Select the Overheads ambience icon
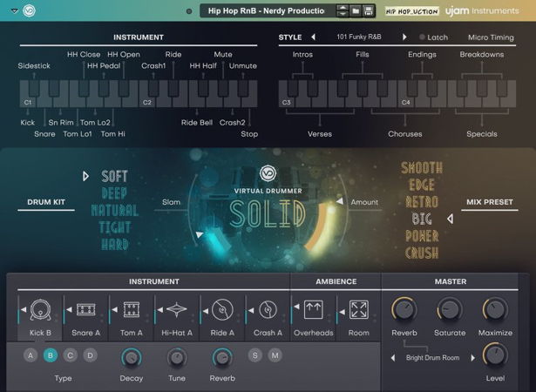536x392 pixels. [x=313, y=310]
